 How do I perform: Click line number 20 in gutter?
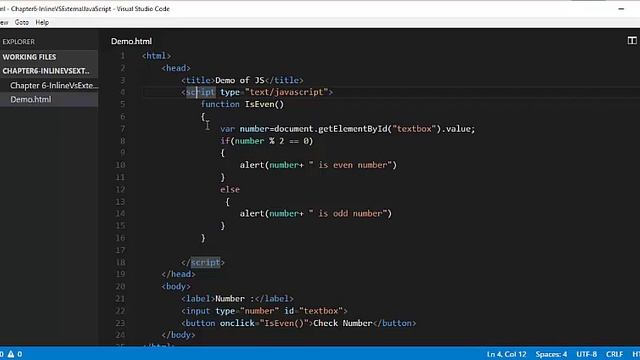[x=120, y=287]
